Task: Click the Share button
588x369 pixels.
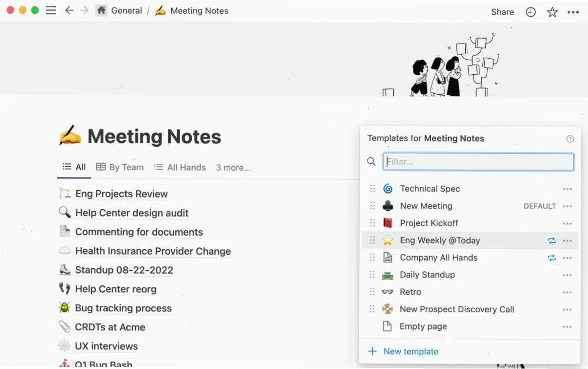Action: tap(502, 12)
